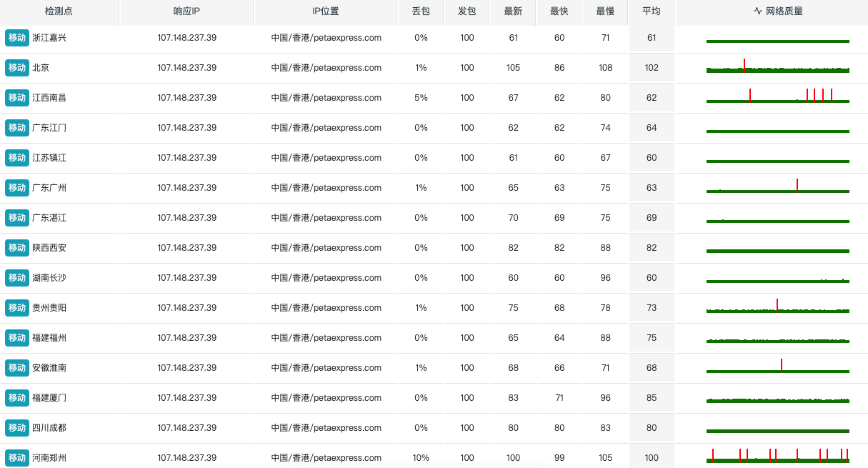The image size is (868, 468).
Task: Select the 江西南昌 location text
Action: coord(49,98)
